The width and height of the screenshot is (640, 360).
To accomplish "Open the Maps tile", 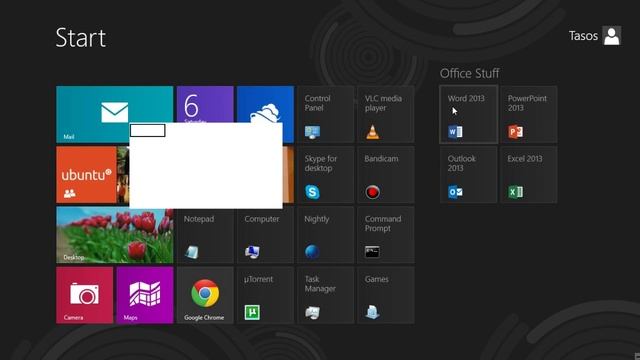I will pos(145,295).
